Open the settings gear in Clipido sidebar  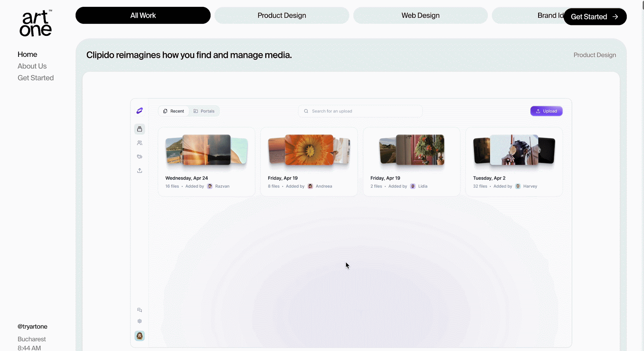140,321
